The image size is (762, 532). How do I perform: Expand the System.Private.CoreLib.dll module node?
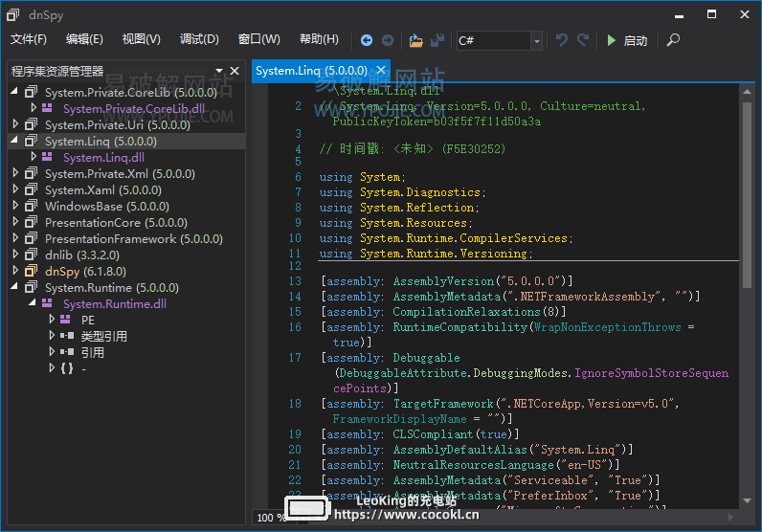tap(34, 107)
